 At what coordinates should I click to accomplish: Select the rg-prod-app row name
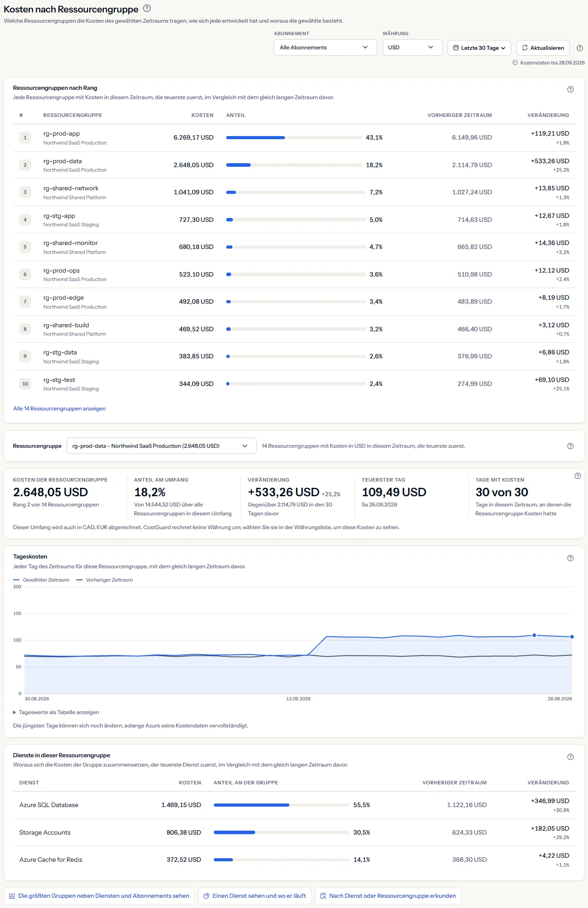click(x=61, y=133)
